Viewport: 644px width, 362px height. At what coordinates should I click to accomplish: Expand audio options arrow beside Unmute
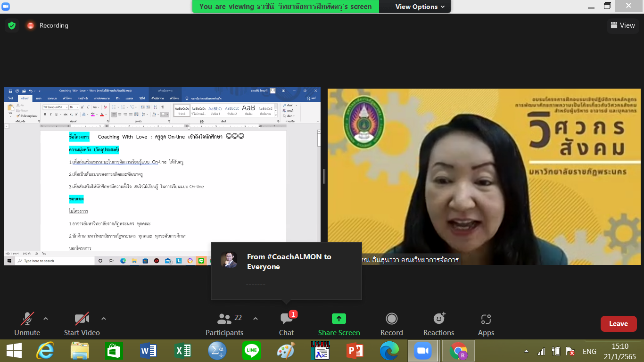pos(46,319)
